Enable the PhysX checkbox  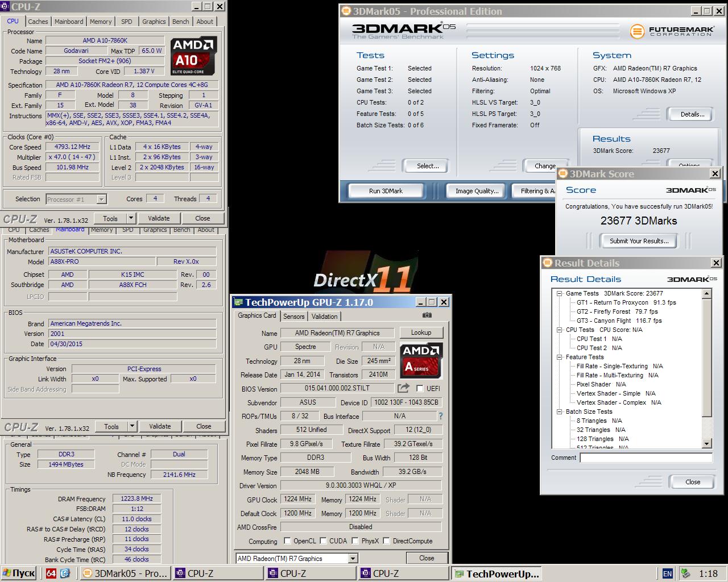pos(355,541)
